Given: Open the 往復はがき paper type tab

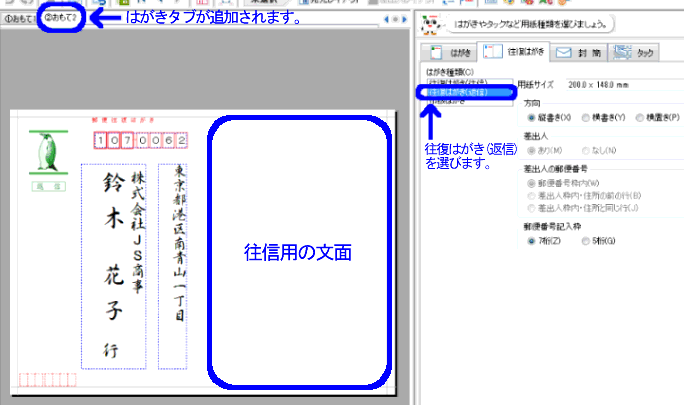Looking at the screenshot, I should [x=506, y=52].
